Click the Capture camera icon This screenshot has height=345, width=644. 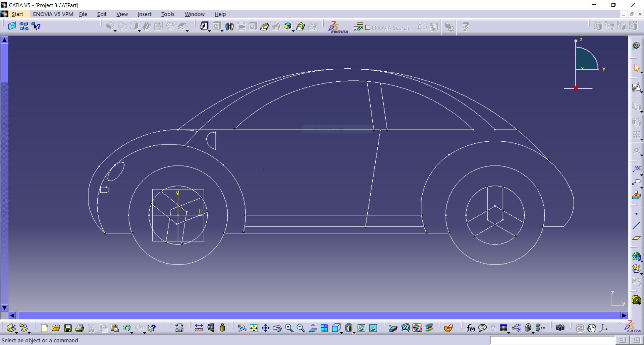560,328
